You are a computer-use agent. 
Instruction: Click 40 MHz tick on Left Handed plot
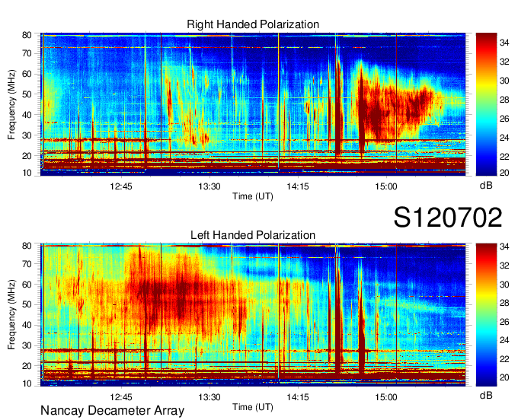click(x=27, y=326)
